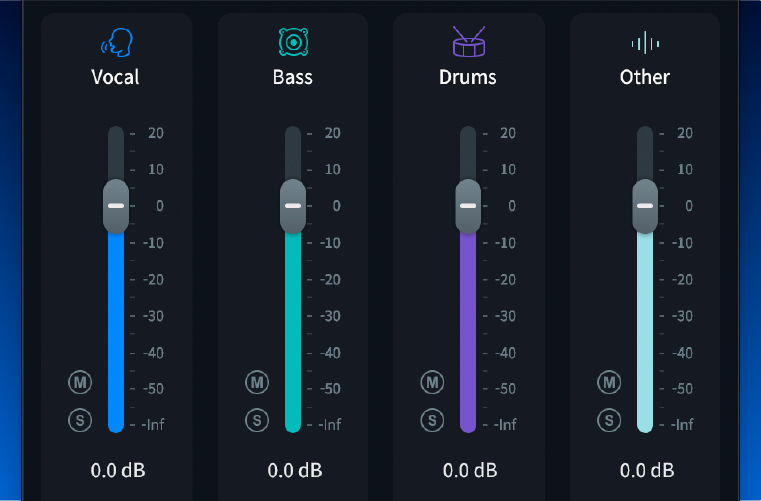Image resolution: width=761 pixels, height=501 pixels.
Task: Mute the Vocal channel
Action: click(x=80, y=382)
